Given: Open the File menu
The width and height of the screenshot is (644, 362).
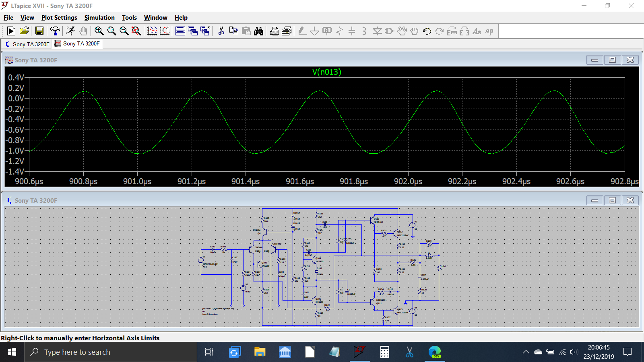Looking at the screenshot, I should (x=8, y=18).
